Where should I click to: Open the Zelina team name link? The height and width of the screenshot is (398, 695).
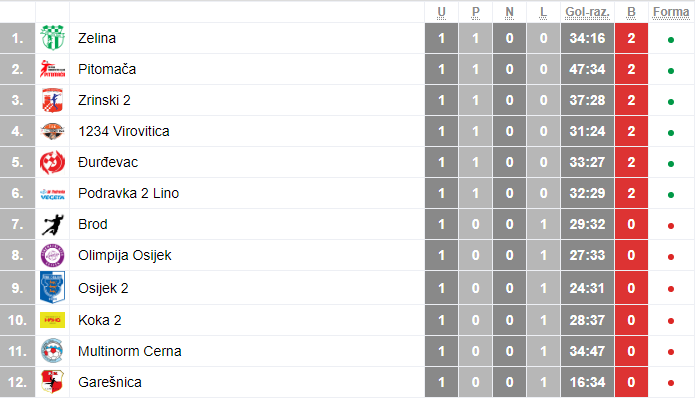point(97,38)
